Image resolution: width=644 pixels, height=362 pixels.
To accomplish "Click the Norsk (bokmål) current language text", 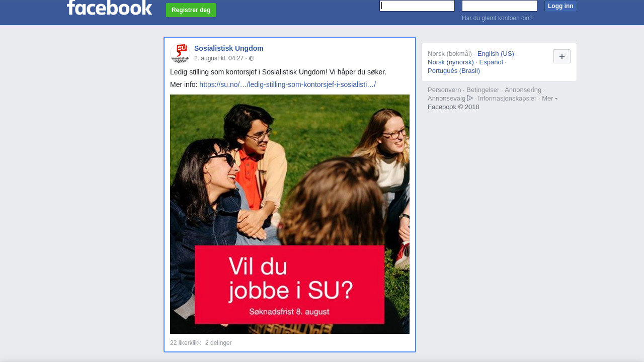I will coord(450,54).
